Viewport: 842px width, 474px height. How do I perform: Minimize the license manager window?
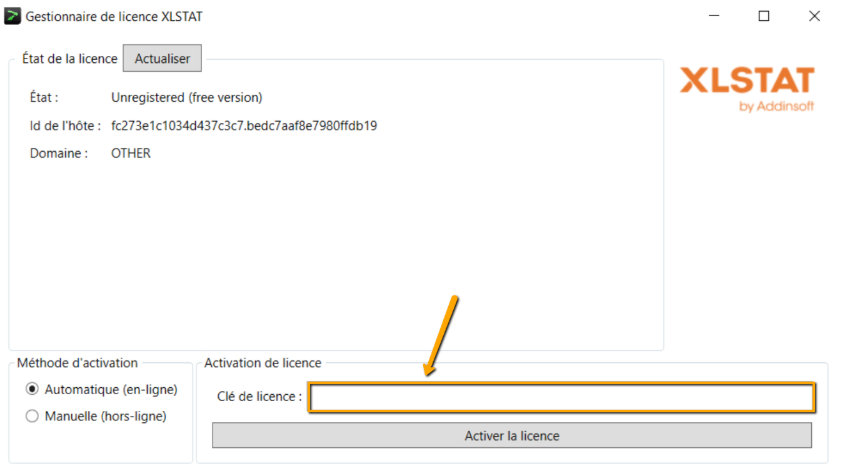[x=714, y=16]
